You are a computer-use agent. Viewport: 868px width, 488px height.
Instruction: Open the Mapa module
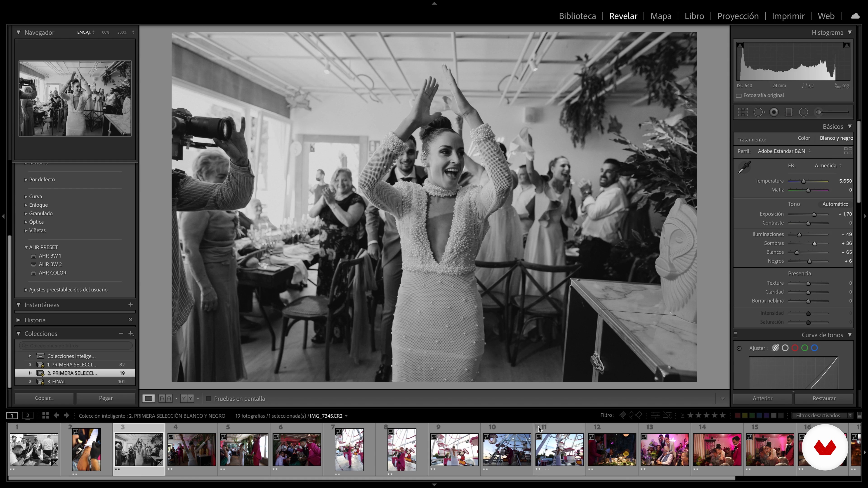(x=661, y=16)
